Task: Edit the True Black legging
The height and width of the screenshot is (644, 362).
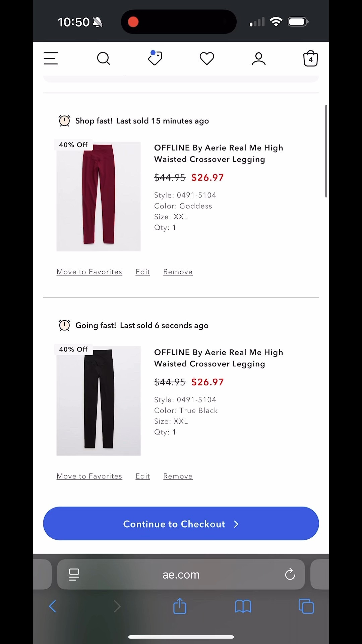Action: 142,476
